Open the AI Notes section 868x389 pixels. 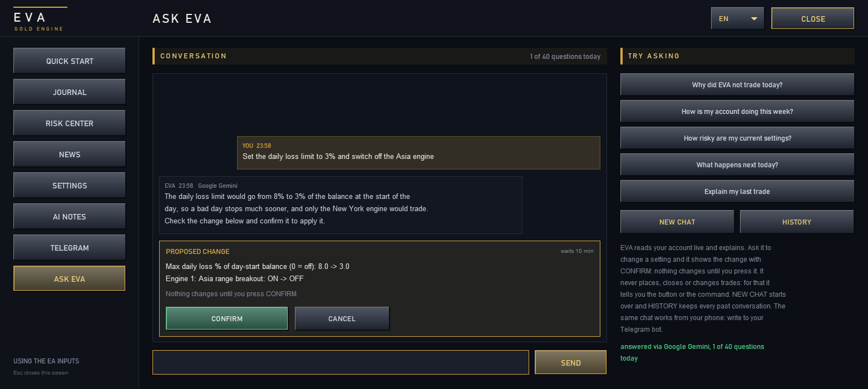tap(70, 216)
